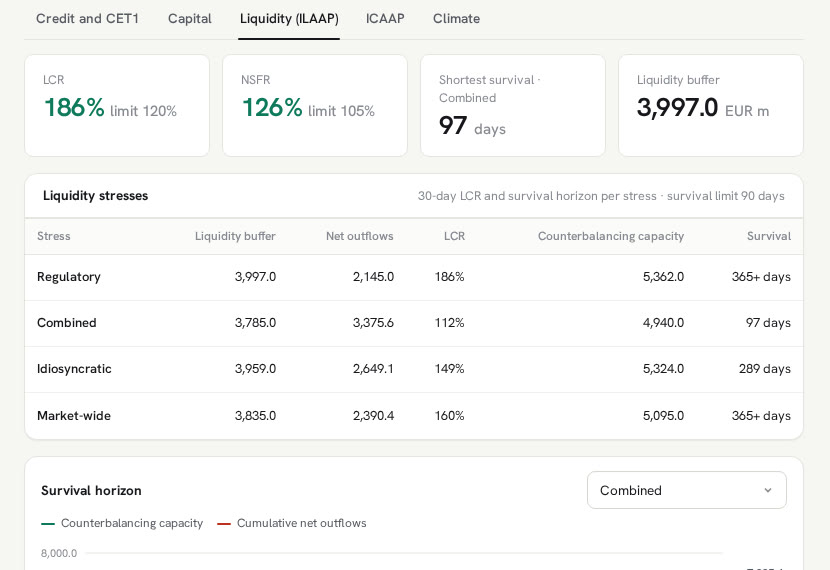Viewport: 830px width, 570px height.
Task: Click the Regulatory liquidity buffer 3,997.0 cell
Action: click(255, 277)
